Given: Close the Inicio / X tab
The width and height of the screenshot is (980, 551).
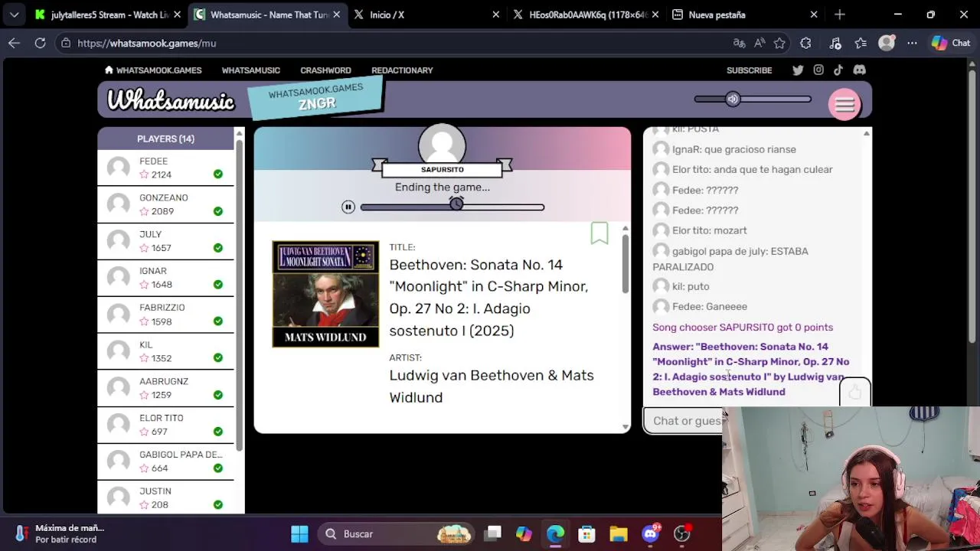Looking at the screenshot, I should click(x=495, y=15).
